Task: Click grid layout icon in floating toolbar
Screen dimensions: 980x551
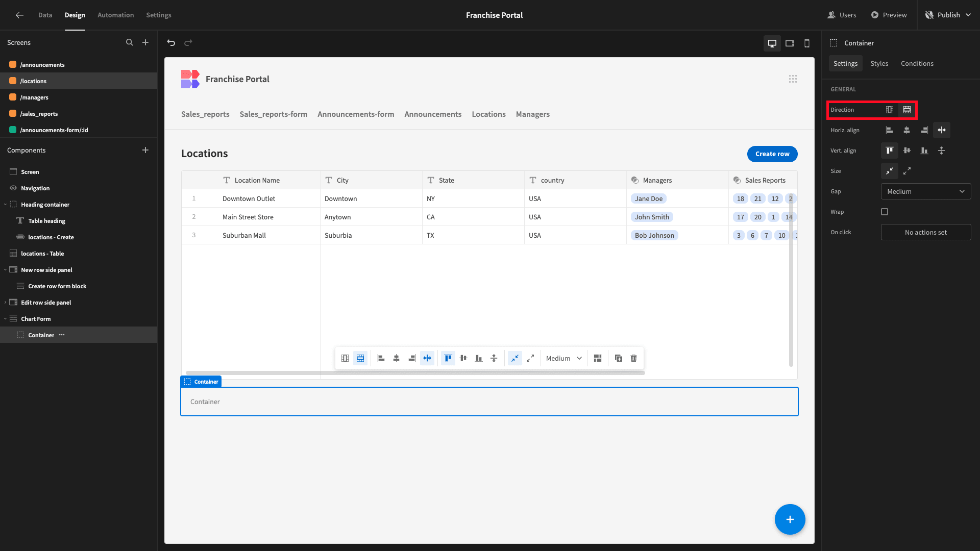Action: pyautogui.click(x=598, y=358)
